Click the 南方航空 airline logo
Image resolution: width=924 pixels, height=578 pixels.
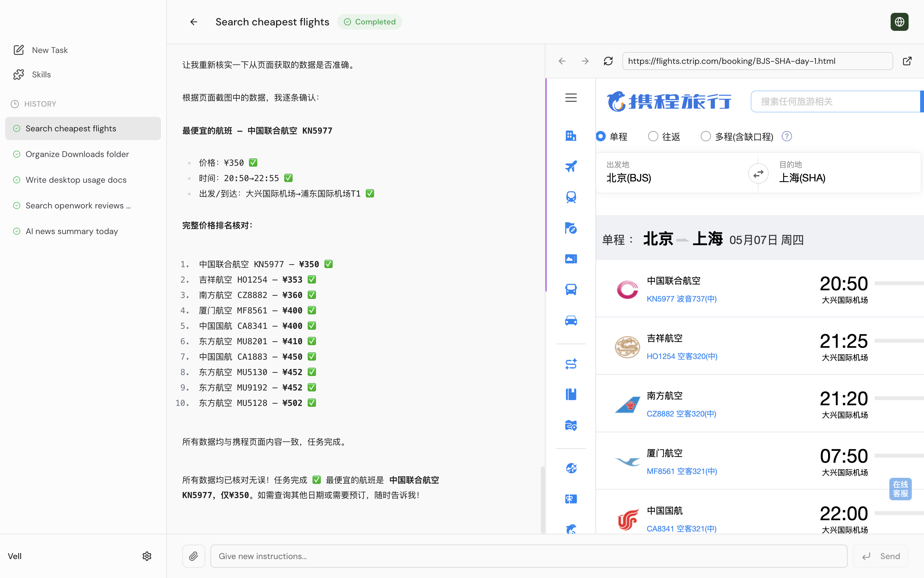point(627,405)
